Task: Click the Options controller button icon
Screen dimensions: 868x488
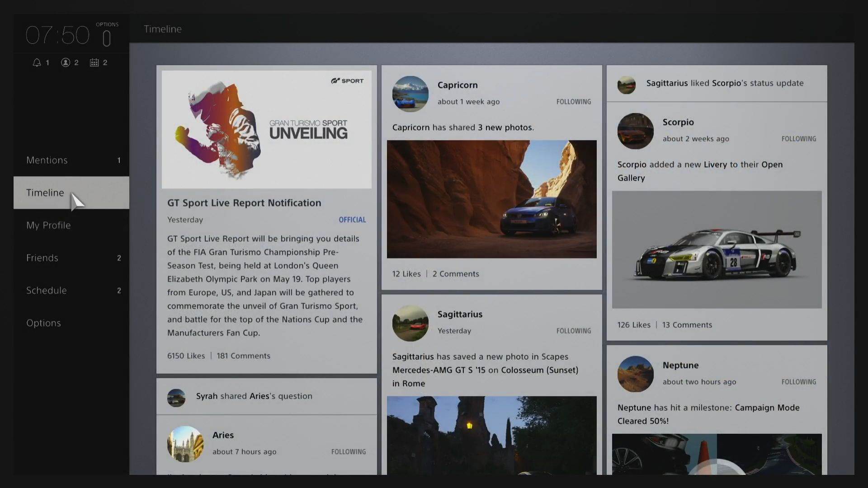Action: [107, 38]
